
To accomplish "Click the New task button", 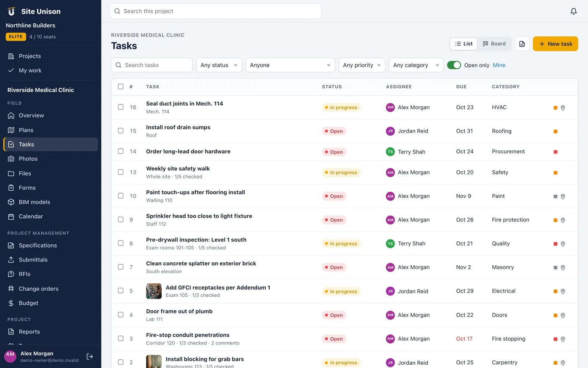I will [555, 44].
